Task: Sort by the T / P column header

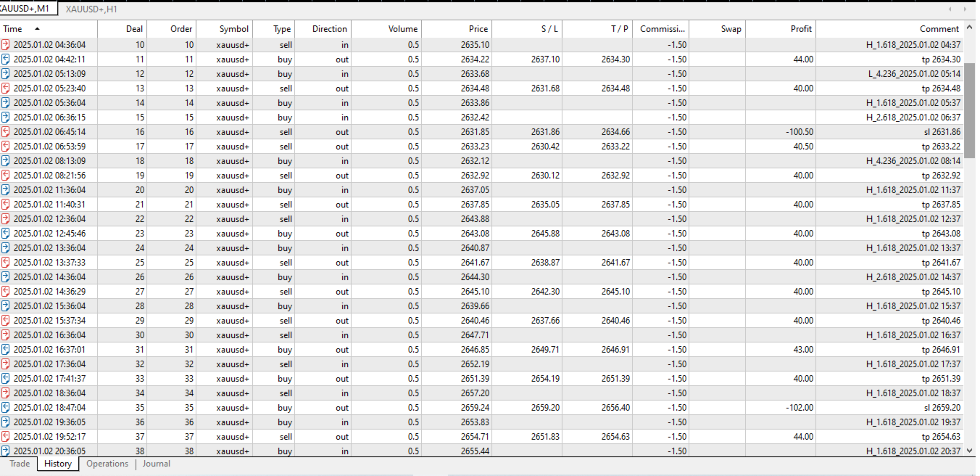Action: [597, 29]
